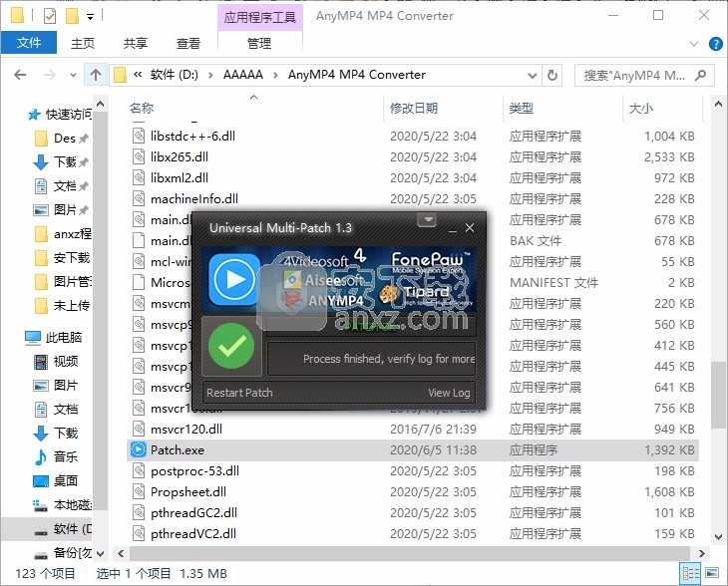Refresh the current folder view
Image resolution: width=728 pixels, height=586 pixels.
[x=555, y=75]
